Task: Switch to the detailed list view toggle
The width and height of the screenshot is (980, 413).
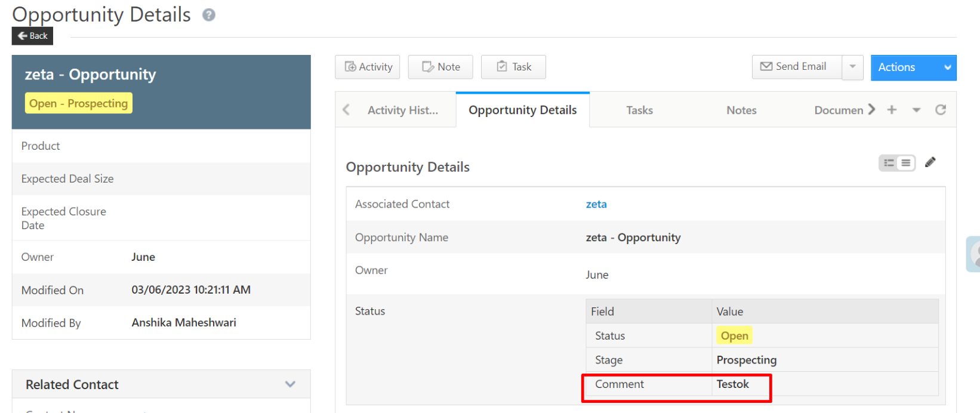Action: coord(889,163)
